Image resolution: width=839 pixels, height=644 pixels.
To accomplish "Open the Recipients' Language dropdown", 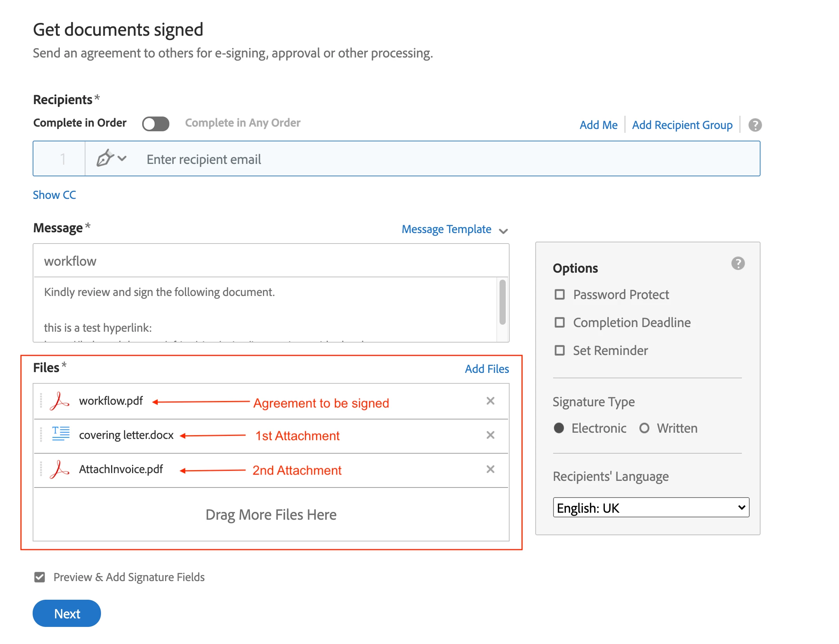I will pyautogui.click(x=651, y=508).
